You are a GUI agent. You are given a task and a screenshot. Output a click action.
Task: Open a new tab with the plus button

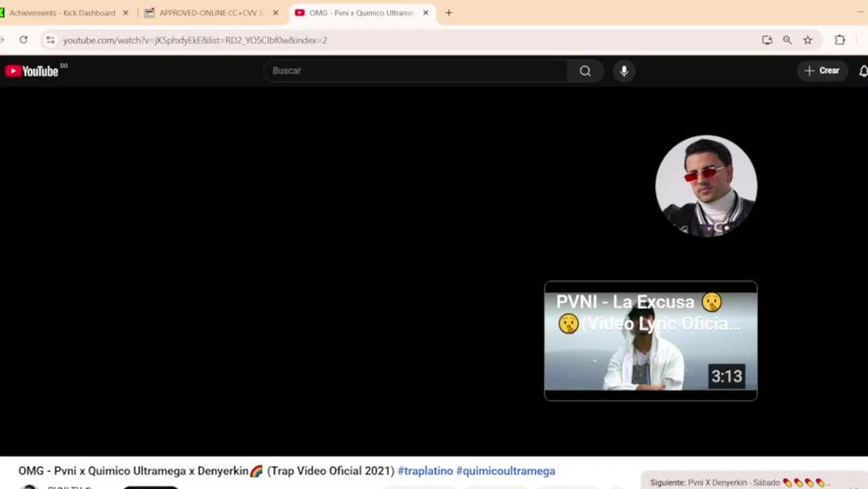tap(448, 13)
